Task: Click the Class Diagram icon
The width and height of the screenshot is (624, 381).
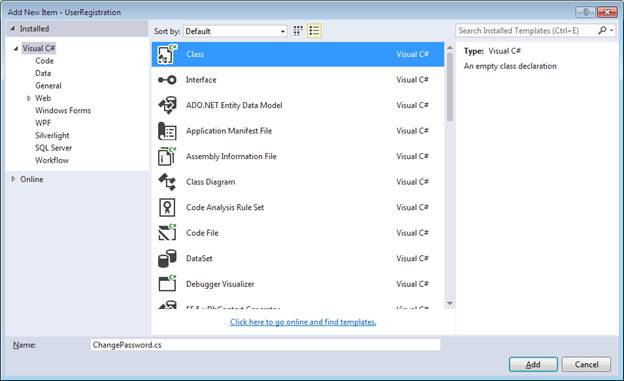Action: (167, 182)
